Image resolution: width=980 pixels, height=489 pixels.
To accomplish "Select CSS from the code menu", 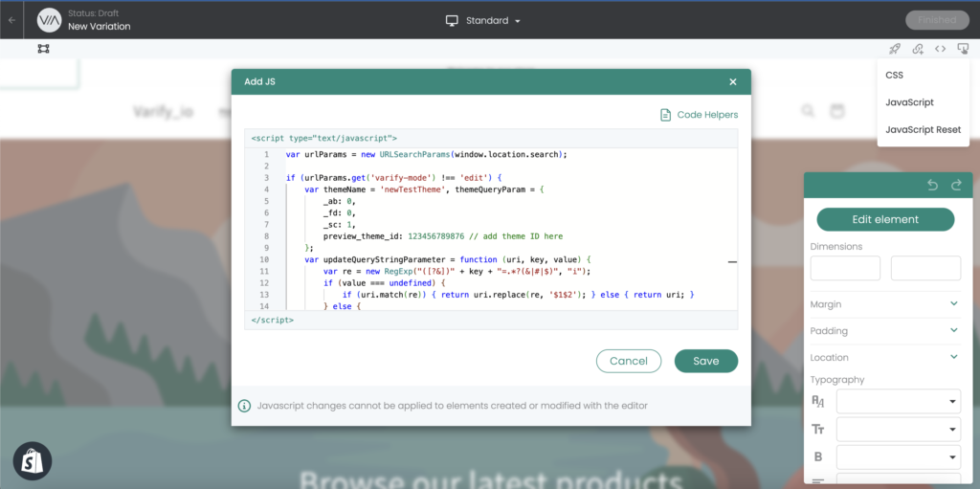I will pos(894,75).
